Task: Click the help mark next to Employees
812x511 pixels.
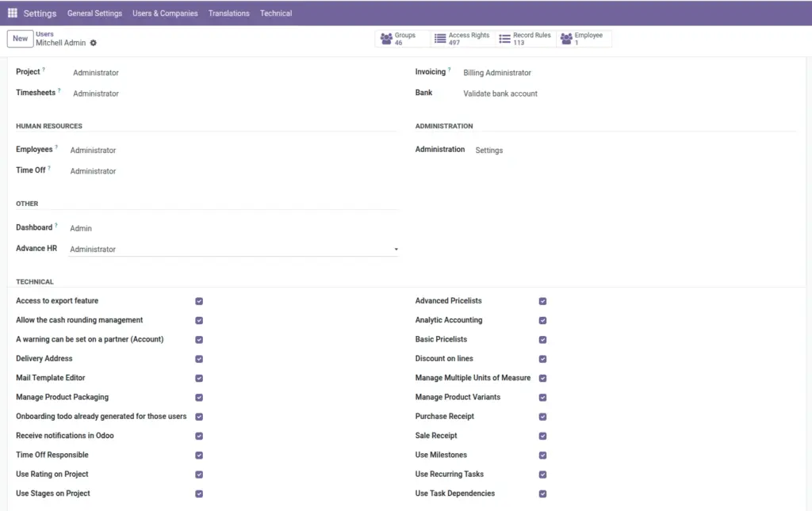Action: point(56,147)
